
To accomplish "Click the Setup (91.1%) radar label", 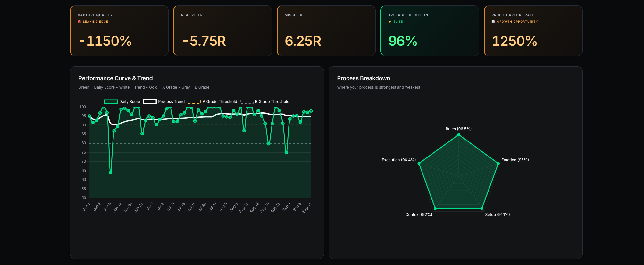I will [x=498, y=215].
